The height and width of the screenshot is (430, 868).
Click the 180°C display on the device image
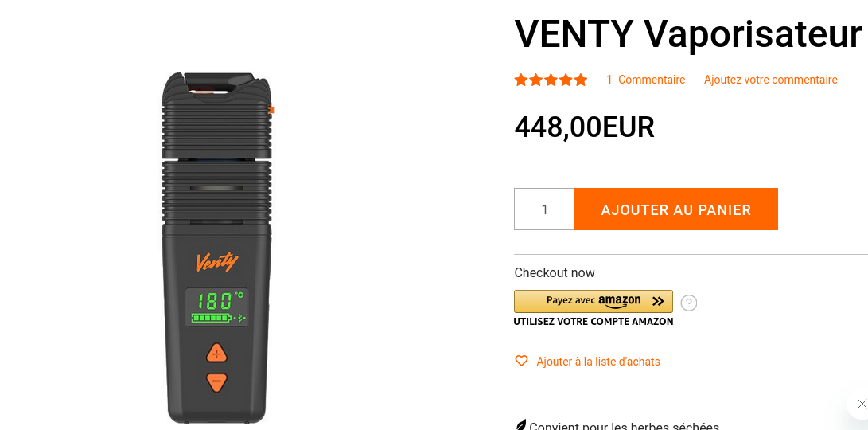217,307
